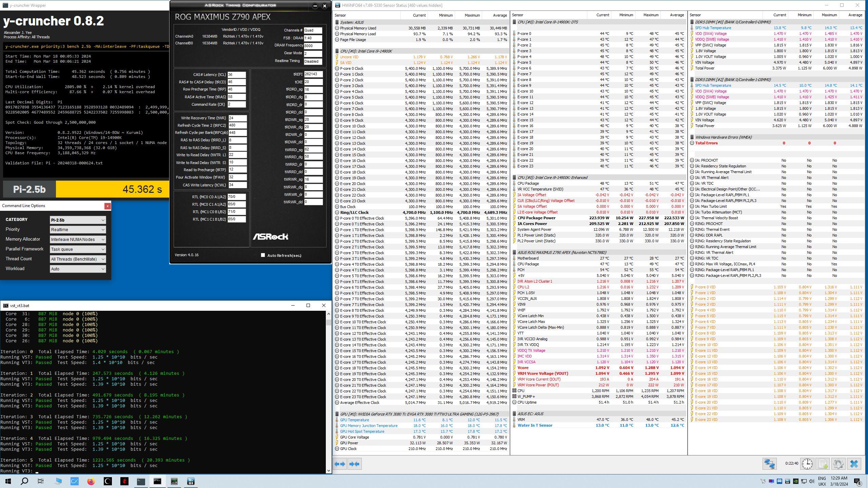Expand the Parallel Framework Task queue dropdown
The width and height of the screenshot is (868, 488).
point(78,249)
